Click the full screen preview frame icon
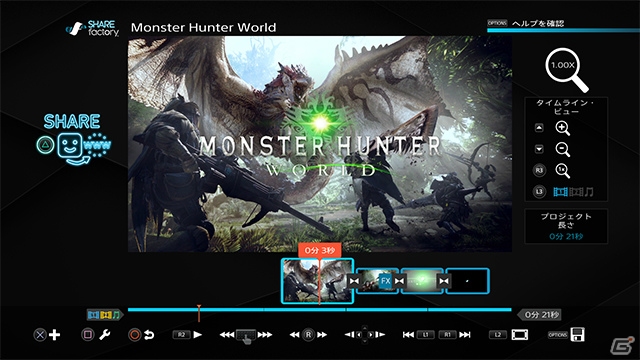Viewport: 640px width, 360px height. point(520,335)
